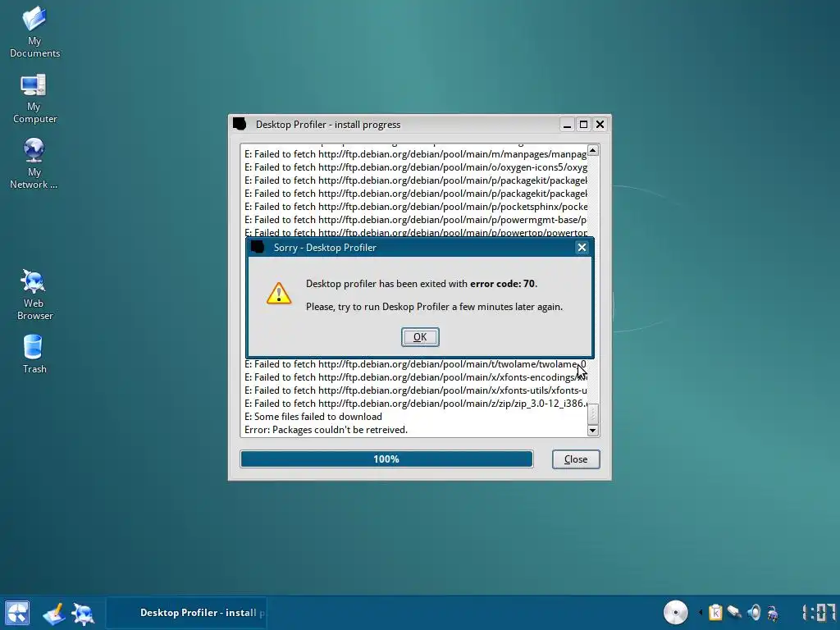Click the taskbar clock
This screenshot has height=630, width=840.
click(819, 613)
